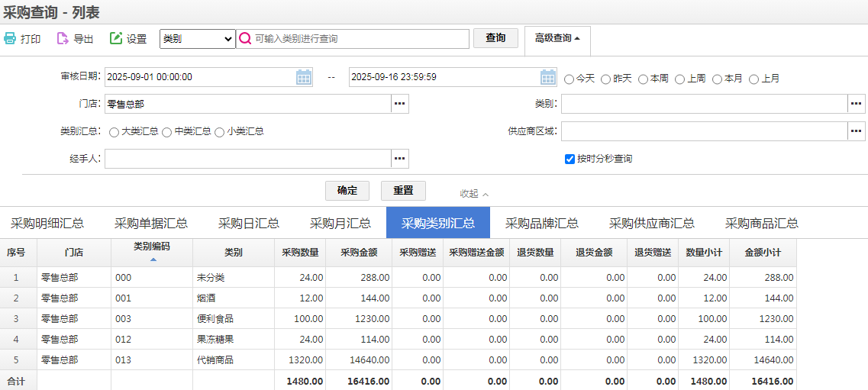Click the ellipsis button beside 门店 field

400,104
